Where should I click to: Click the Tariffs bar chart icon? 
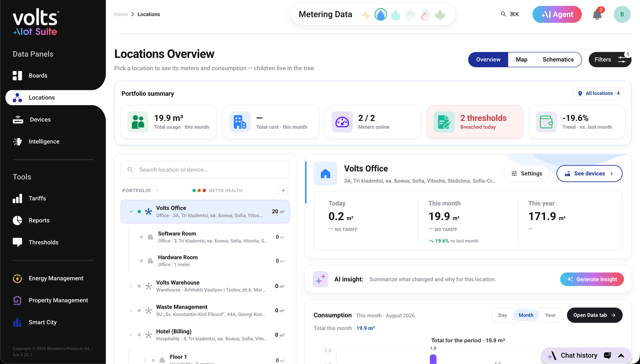17,199
